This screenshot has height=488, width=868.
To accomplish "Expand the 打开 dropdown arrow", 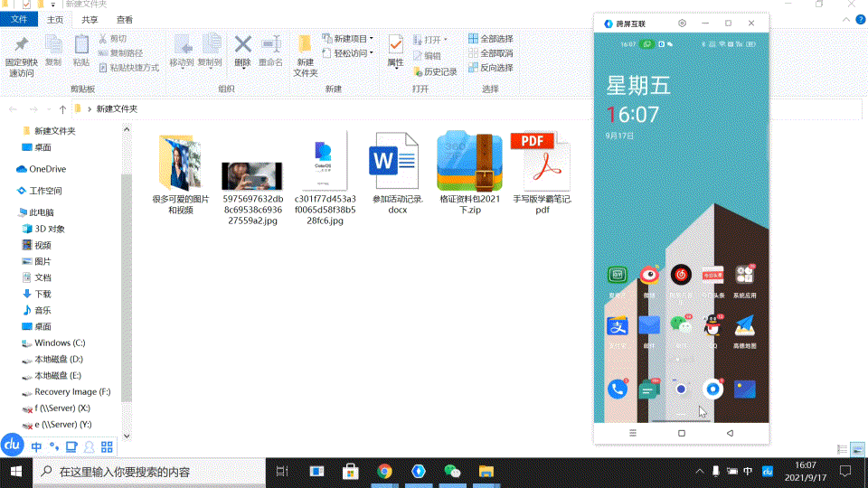I will tap(446, 40).
